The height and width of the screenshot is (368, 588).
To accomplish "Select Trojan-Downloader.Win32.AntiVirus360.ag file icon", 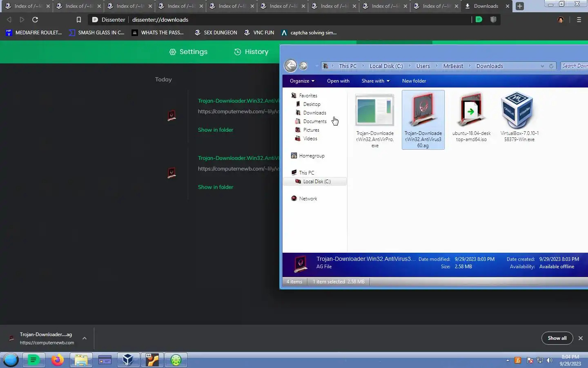I will pos(423,110).
